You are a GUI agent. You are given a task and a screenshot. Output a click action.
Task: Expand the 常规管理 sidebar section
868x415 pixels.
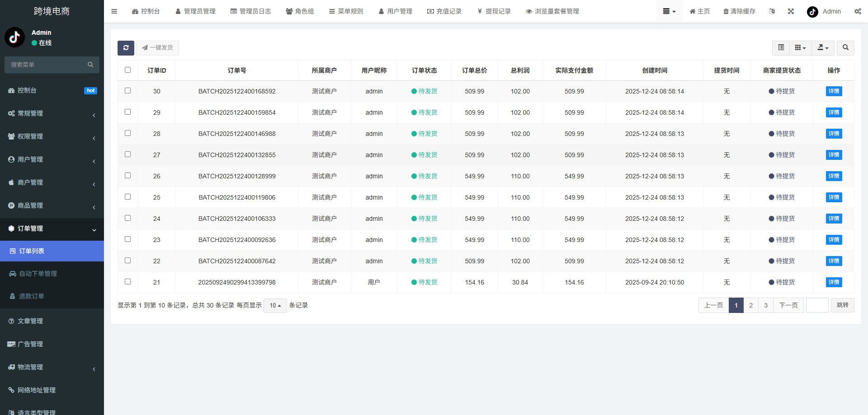tap(52, 113)
